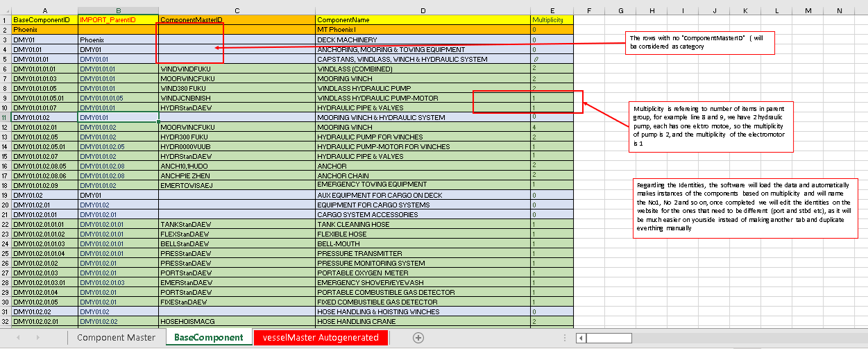Select HYDRAULIC PUMP-MOTOR FOR WINCHES cell
This screenshot has height=360, width=868.
423,146
